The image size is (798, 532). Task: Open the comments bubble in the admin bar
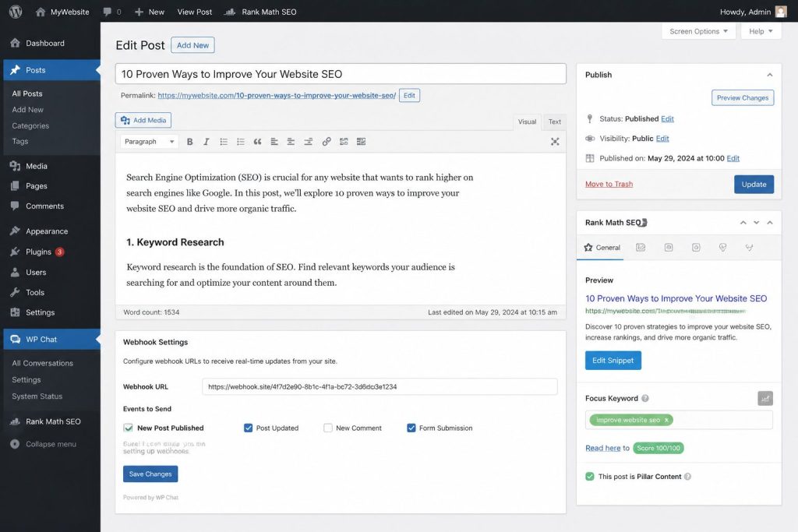pos(112,12)
